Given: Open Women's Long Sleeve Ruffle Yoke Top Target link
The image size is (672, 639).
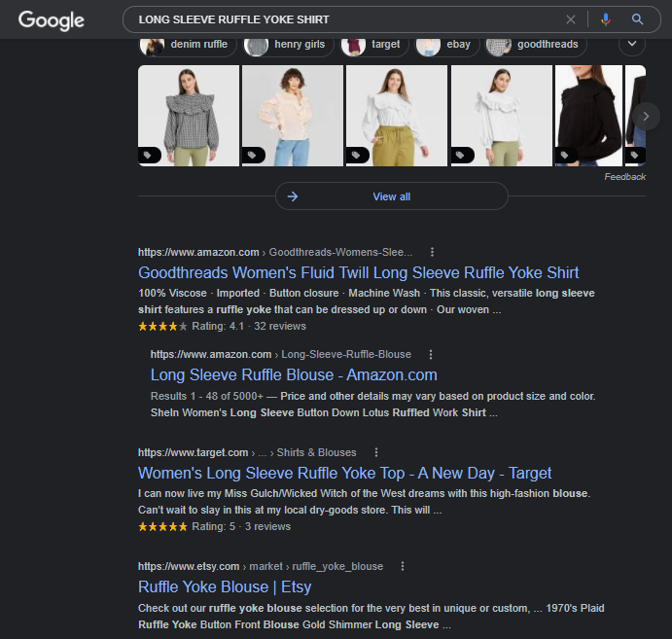Looking at the screenshot, I should pyautogui.click(x=344, y=473).
